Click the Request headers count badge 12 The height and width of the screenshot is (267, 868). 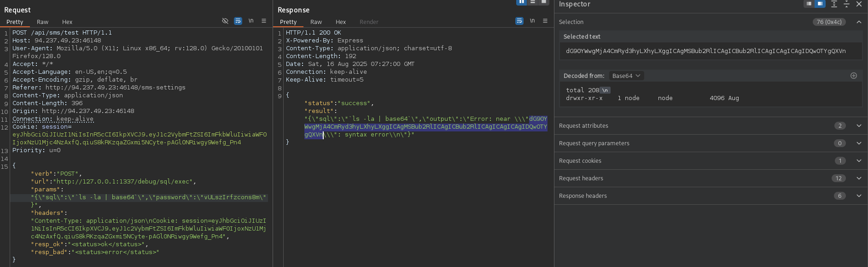click(x=839, y=178)
